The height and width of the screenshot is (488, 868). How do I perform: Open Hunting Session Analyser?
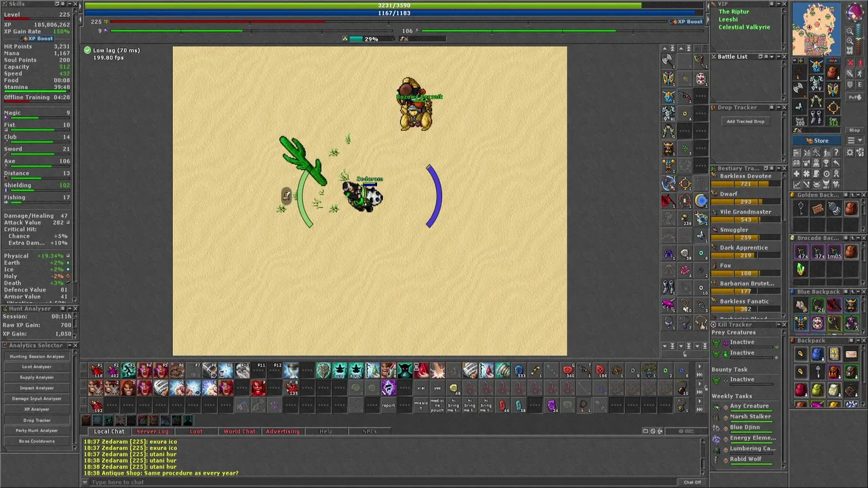[x=37, y=357]
